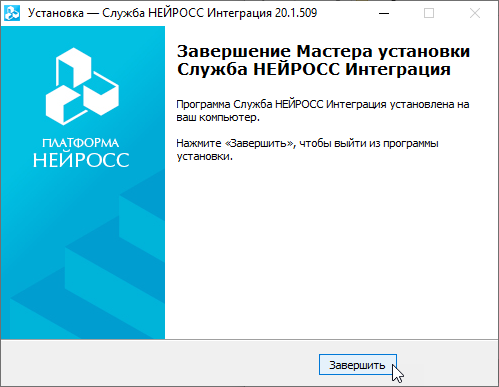This screenshot has height=387, width=499.
Task: Click the title bar text 'Установка — Служба НЕЙРОСС Интеграция 20.1.509'
Action: coord(172,13)
